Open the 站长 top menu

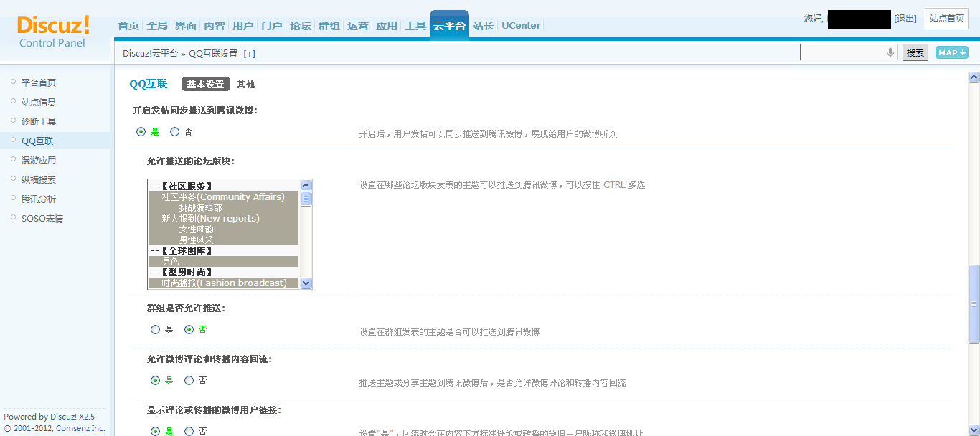pyautogui.click(x=484, y=26)
